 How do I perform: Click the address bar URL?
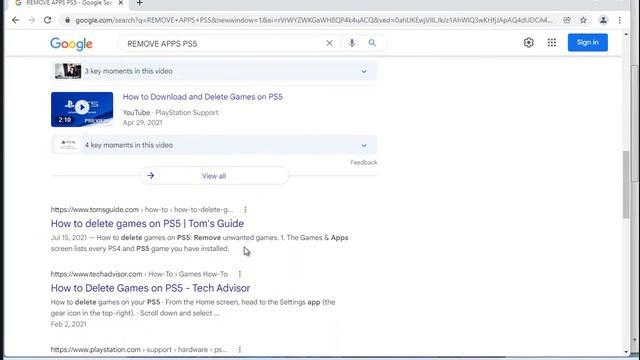pos(313,20)
